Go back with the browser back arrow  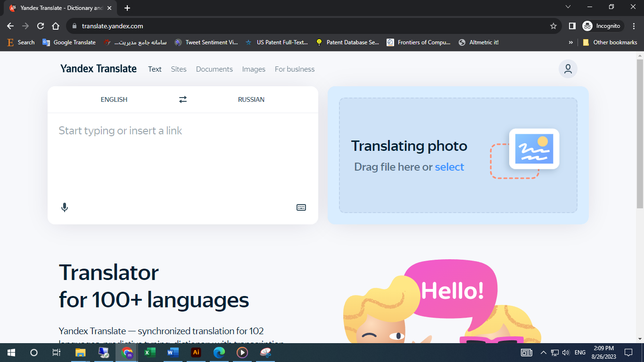10,26
